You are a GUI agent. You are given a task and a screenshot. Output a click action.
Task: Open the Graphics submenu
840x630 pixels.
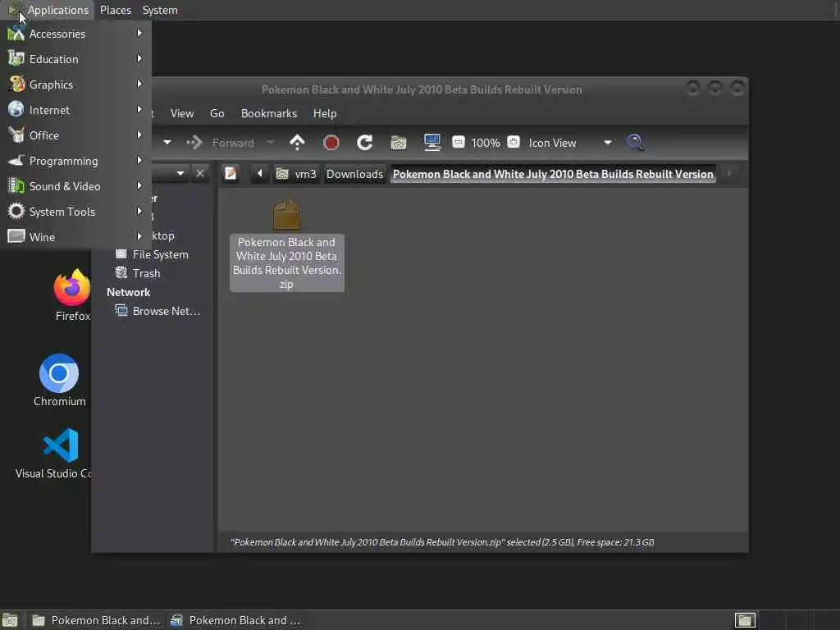[75, 84]
